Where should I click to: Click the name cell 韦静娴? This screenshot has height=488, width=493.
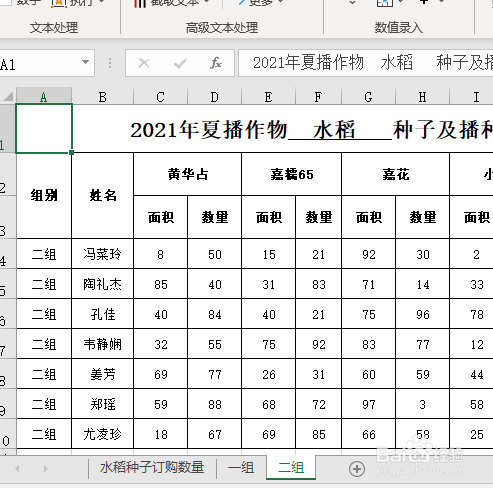102,344
